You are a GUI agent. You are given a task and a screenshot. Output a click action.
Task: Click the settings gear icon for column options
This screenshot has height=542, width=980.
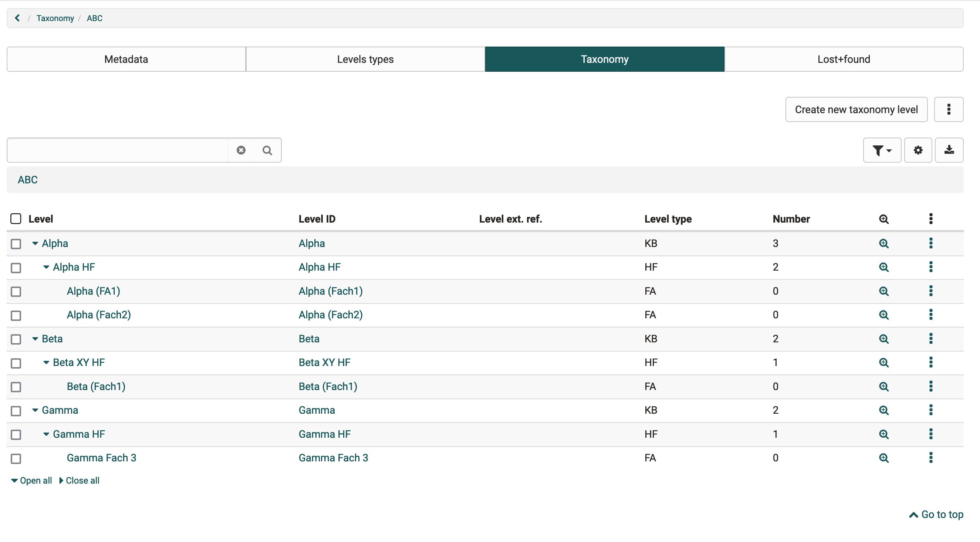(x=918, y=149)
